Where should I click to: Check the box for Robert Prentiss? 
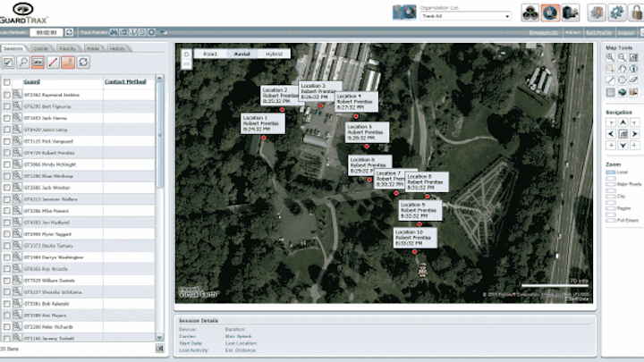(6, 153)
